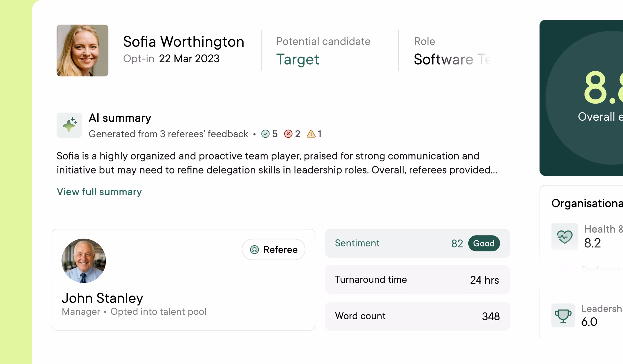
Task: Select the Turnaround time row
Action: click(417, 280)
